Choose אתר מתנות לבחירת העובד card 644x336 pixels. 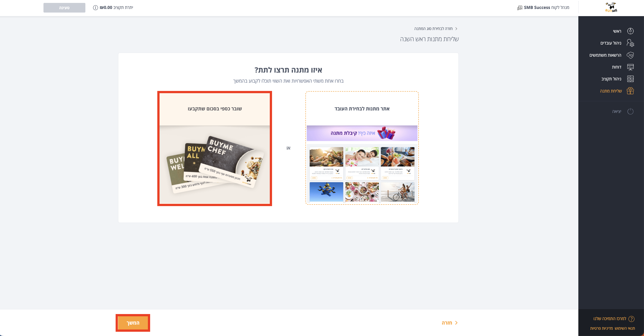point(362,148)
